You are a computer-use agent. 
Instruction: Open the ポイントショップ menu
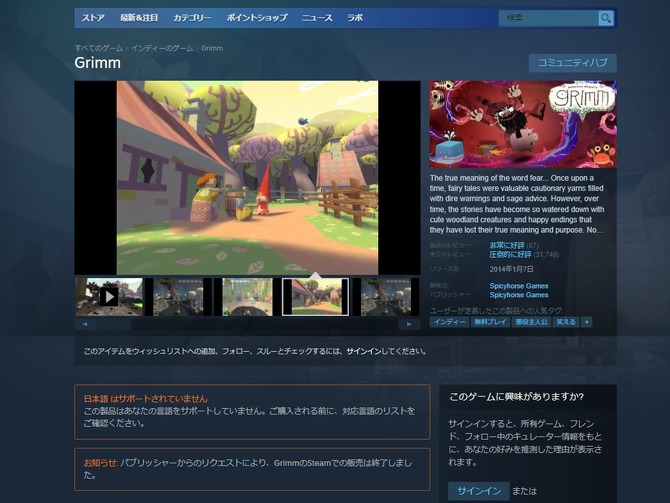click(257, 18)
